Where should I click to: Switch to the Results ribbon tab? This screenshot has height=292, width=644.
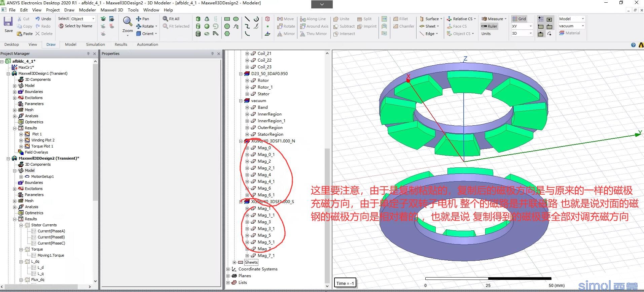point(121,44)
